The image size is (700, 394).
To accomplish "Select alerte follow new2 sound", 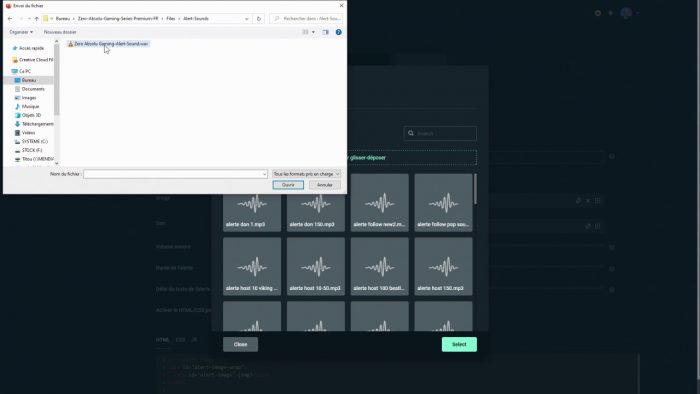I will point(379,203).
